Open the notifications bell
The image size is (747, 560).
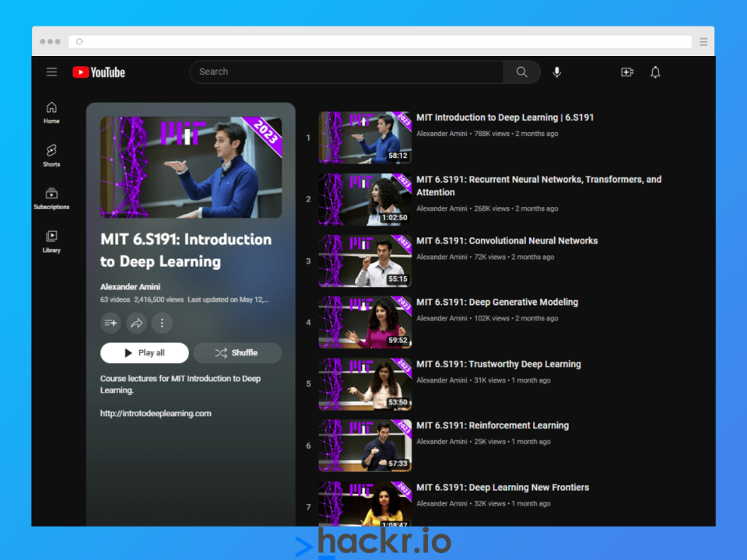click(x=655, y=72)
